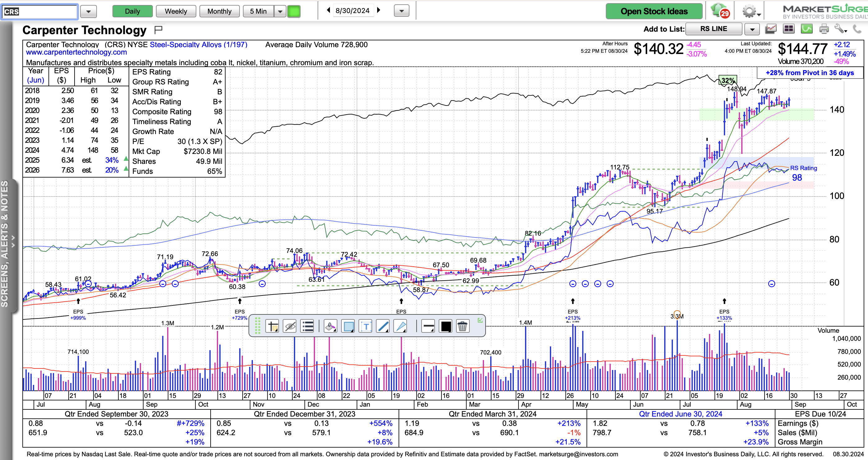This screenshot has height=460, width=868.
Task: Select the text annotation tool
Action: 366,326
